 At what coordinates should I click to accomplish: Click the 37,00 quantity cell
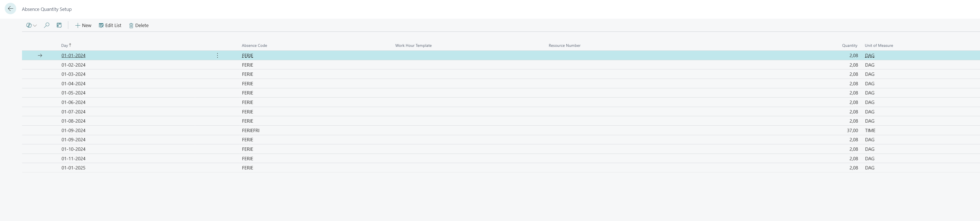[852, 130]
